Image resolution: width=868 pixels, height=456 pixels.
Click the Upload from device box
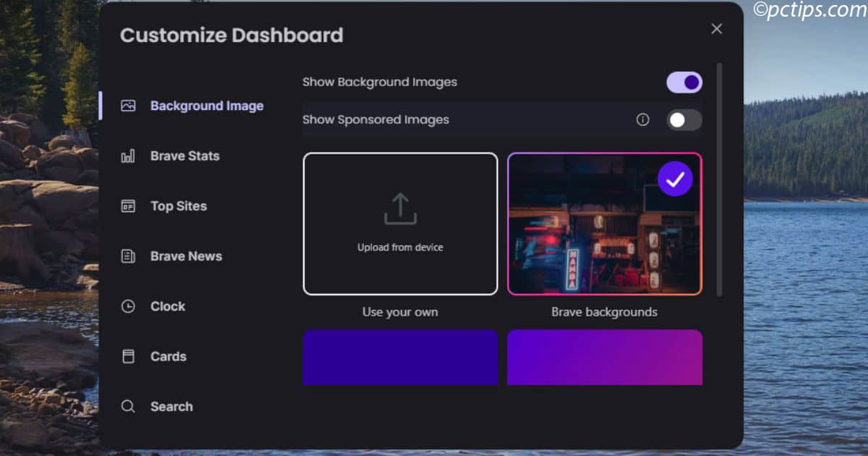coord(401,224)
